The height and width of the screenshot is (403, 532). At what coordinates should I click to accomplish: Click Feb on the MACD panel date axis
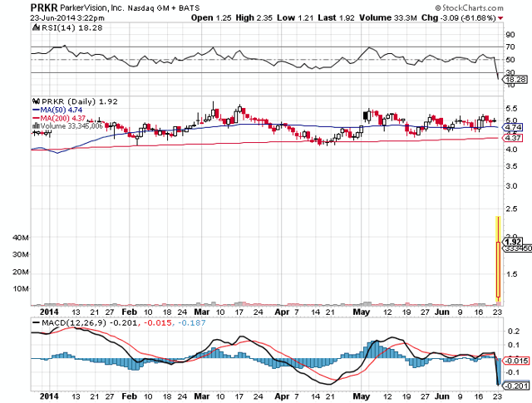click(x=130, y=396)
